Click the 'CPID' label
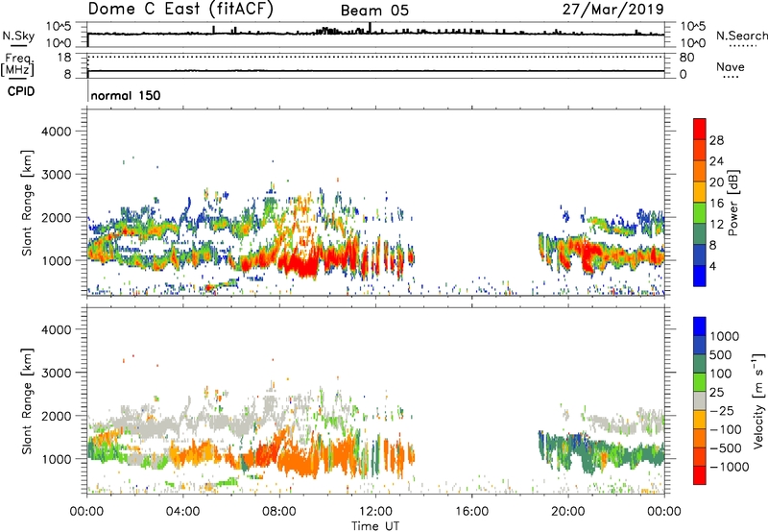 coord(21,91)
